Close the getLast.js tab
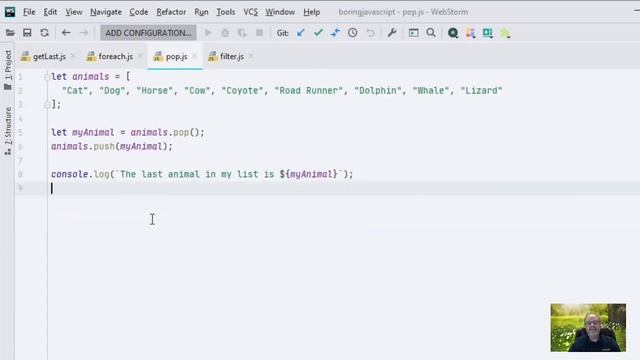The image size is (640, 360). tap(73, 56)
